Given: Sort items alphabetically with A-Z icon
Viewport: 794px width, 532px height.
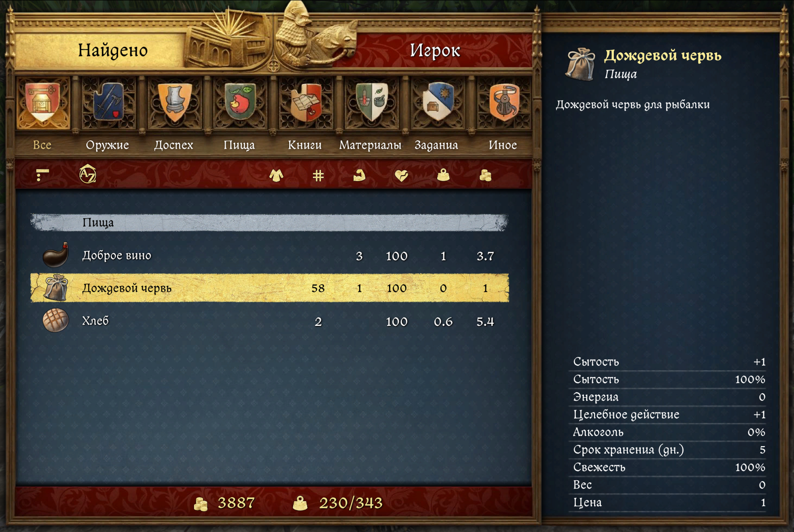Looking at the screenshot, I should coord(88,174).
